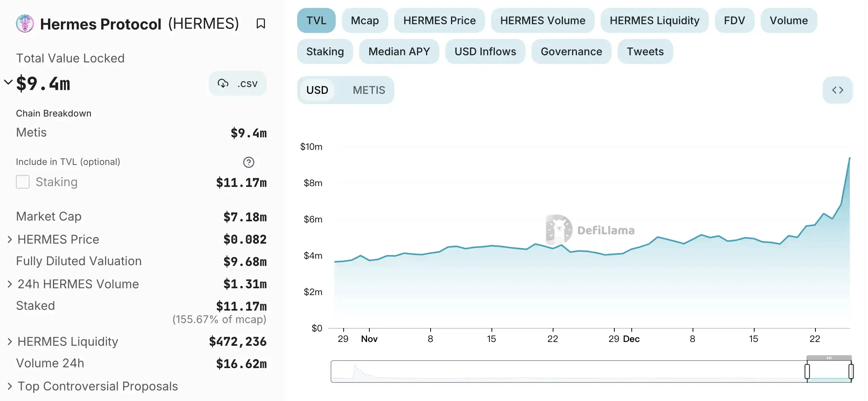
Task: Select the USD denomination toggle
Action: [318, 90]
